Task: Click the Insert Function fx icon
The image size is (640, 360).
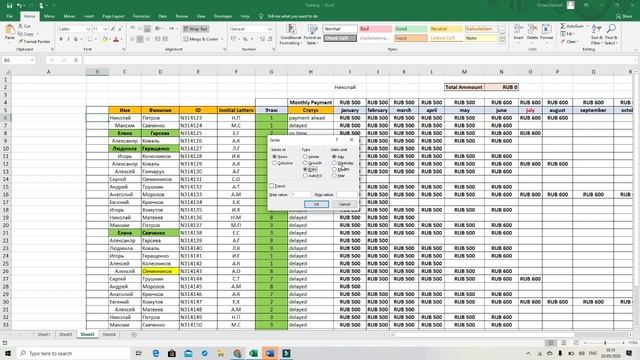Action: tap(76, 60)
